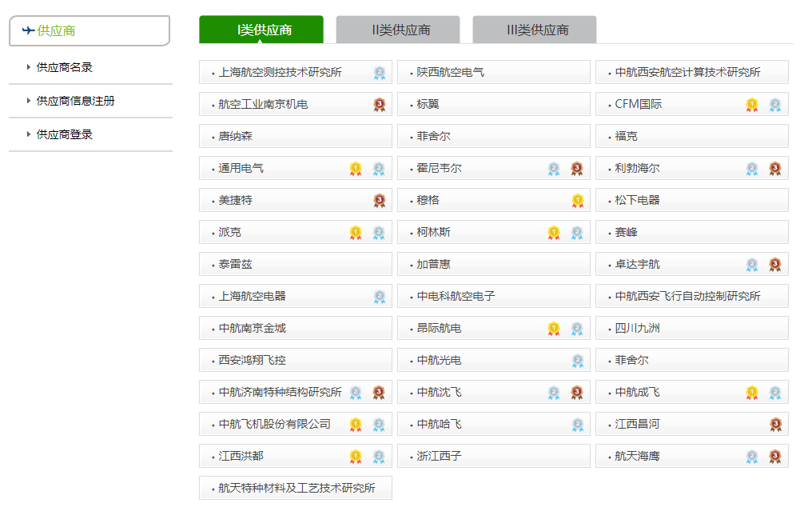
Task: Click the 派克 supplier name
Action: [229, 232]
